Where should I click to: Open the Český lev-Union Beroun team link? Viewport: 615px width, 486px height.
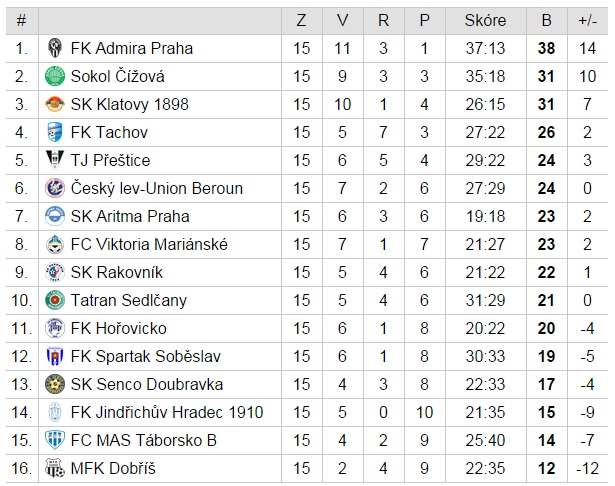point(157,188)
